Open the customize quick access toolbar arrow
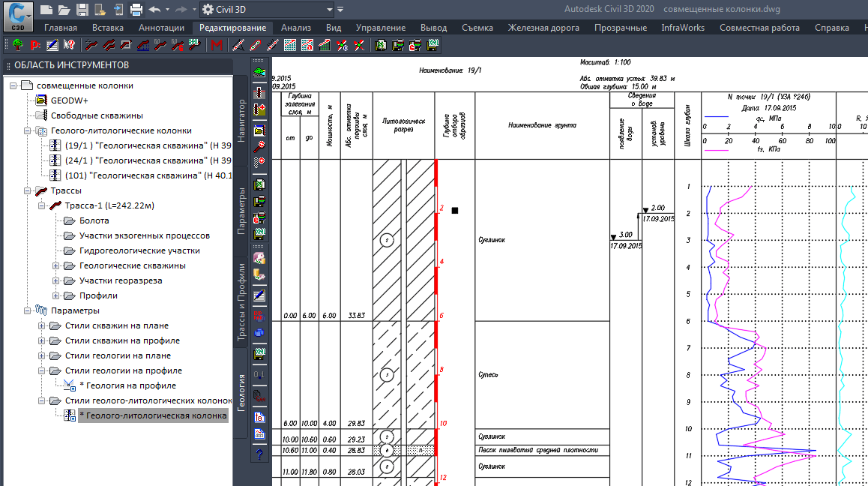868x486 pixels. (340, 10)
